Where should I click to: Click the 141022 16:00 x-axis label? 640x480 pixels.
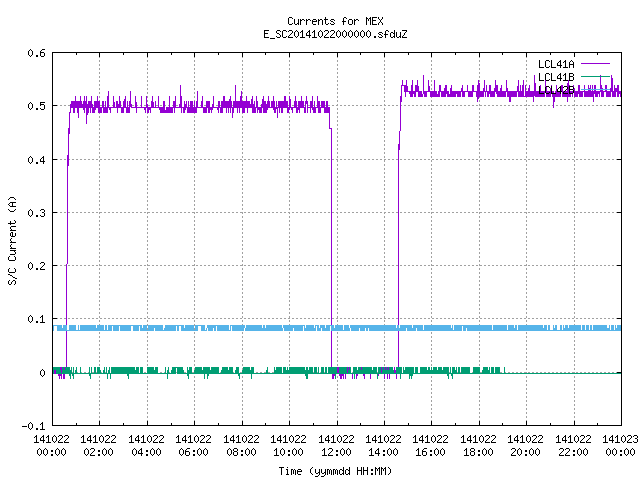(430, 446)
